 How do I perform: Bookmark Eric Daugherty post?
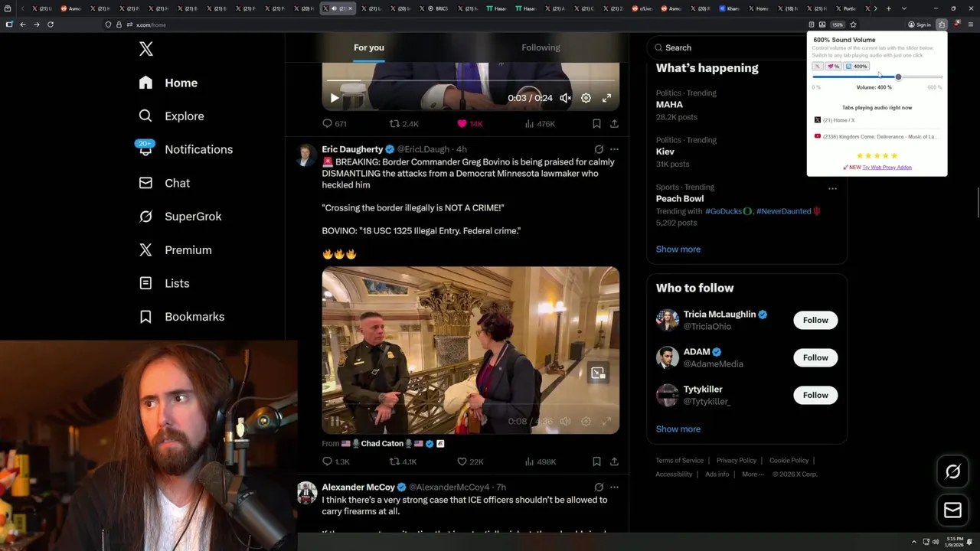596,461
